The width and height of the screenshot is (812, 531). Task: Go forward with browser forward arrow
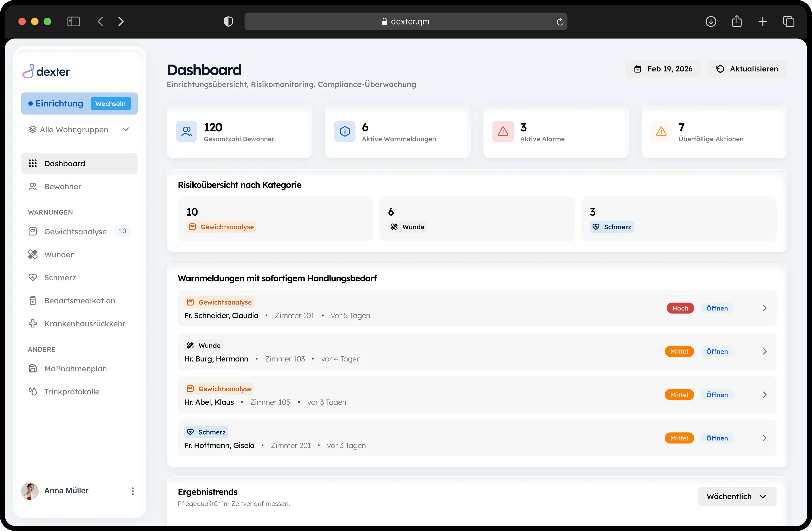(121, 21)
